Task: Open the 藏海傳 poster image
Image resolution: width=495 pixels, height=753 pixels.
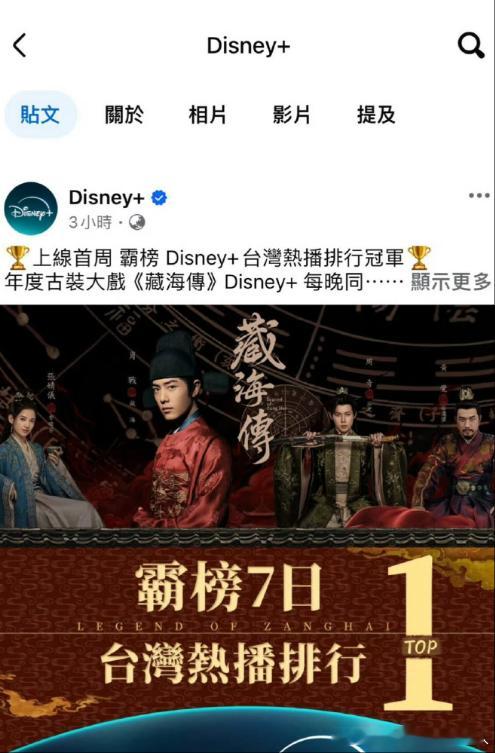Action: pyautogui.click(x=247, y=528)
